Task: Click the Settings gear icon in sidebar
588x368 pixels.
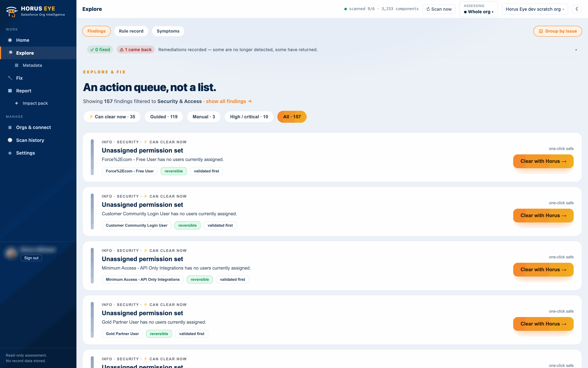Action: point(10,153)
